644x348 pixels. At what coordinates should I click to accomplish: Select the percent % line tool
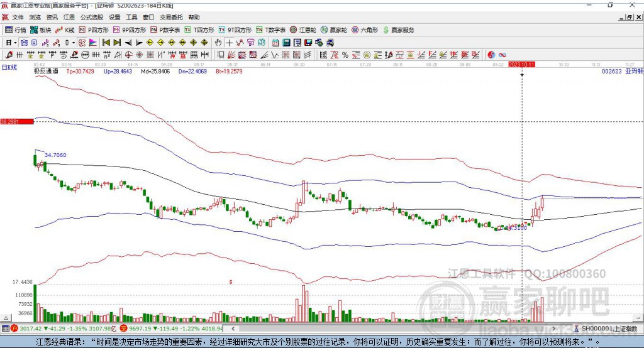coord(345,55)
